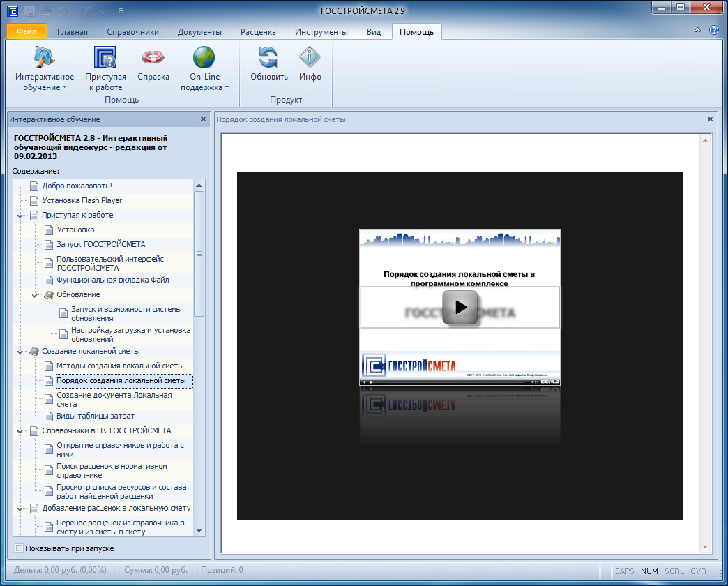Switch to the Главная tab
Image resolution: width=728 pixels, height=586 pixels.
pos(73,32)
